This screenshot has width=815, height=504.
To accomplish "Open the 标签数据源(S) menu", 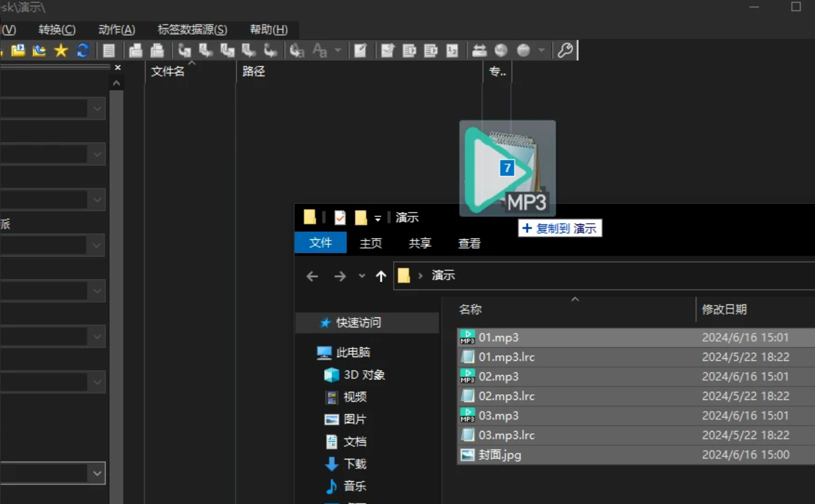I will point(192,30).
